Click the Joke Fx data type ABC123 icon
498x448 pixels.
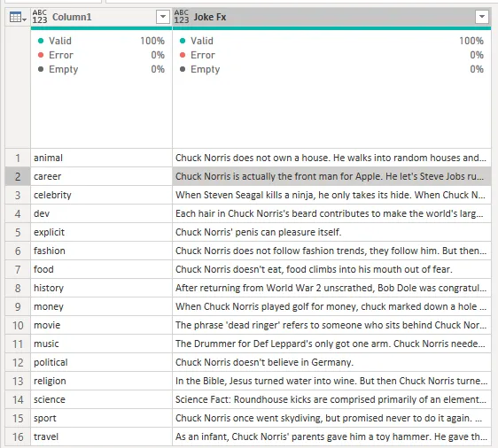[x=182, y=17]
